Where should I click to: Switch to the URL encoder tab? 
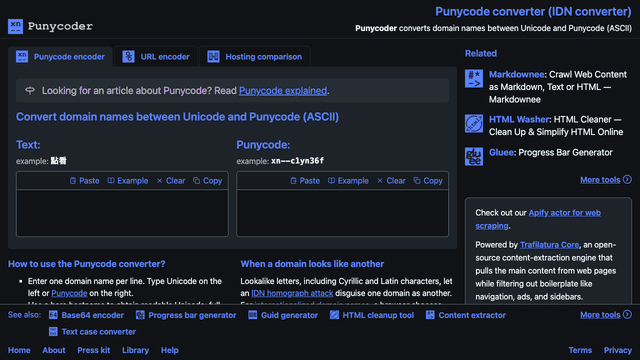(156, 57)
